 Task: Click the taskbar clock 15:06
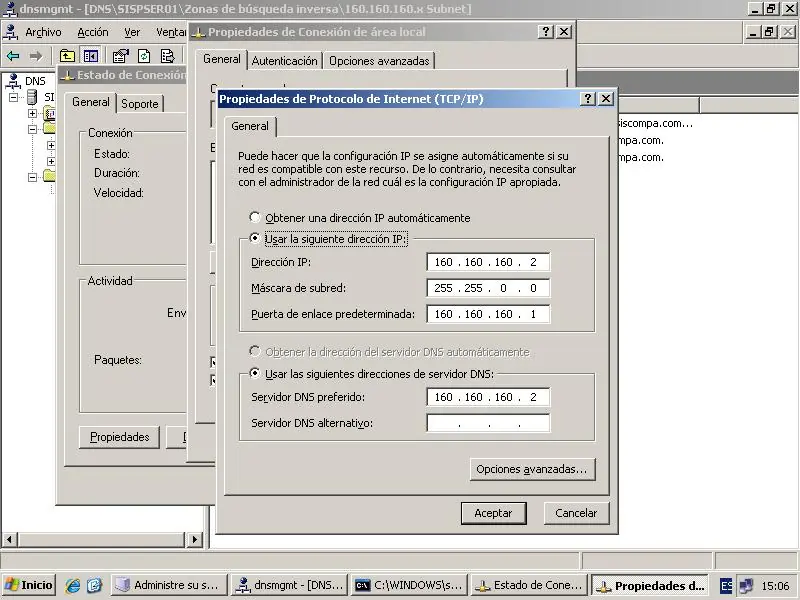775,586
